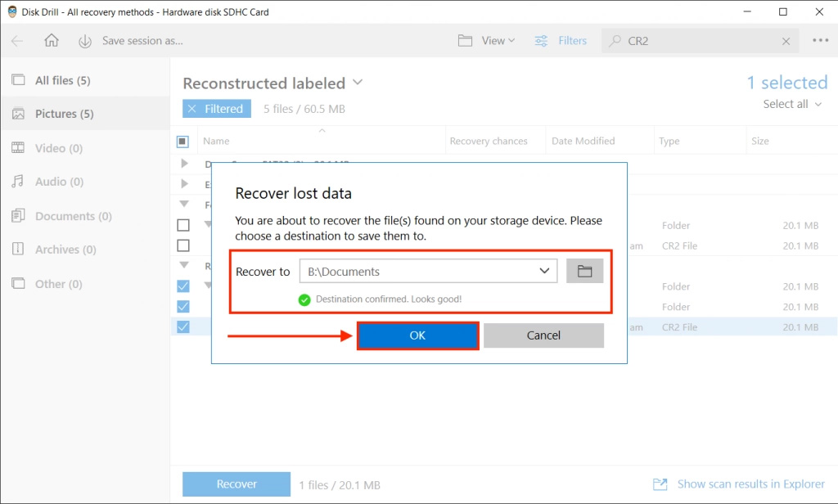
Task: Maximize the Disk Drill window
Action: point(783,11)
